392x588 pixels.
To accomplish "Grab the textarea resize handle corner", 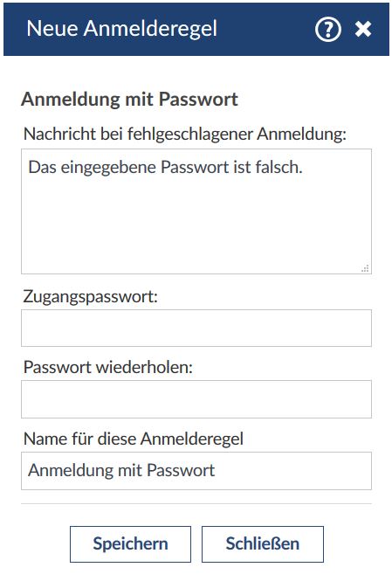I will point(366,268).
